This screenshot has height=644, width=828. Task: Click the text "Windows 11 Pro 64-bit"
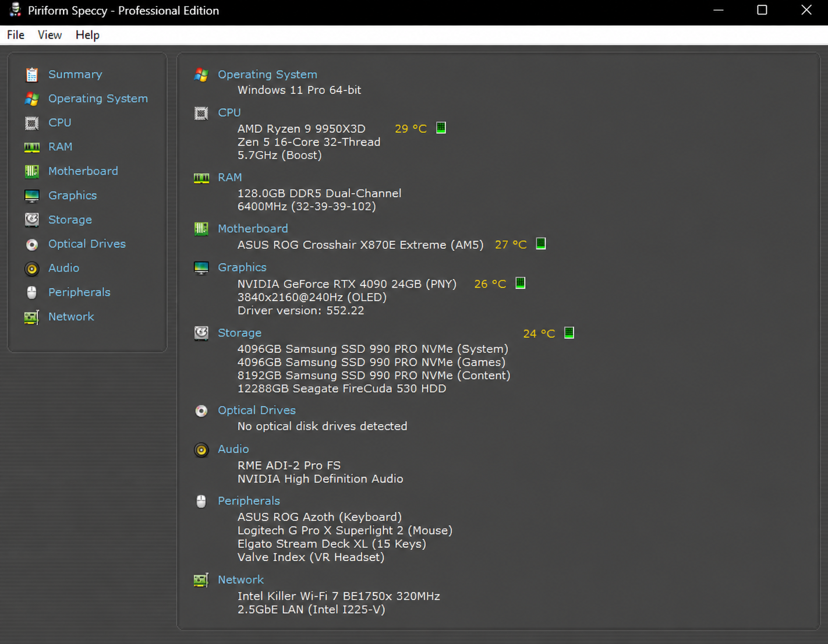click(x=299, y=90)
